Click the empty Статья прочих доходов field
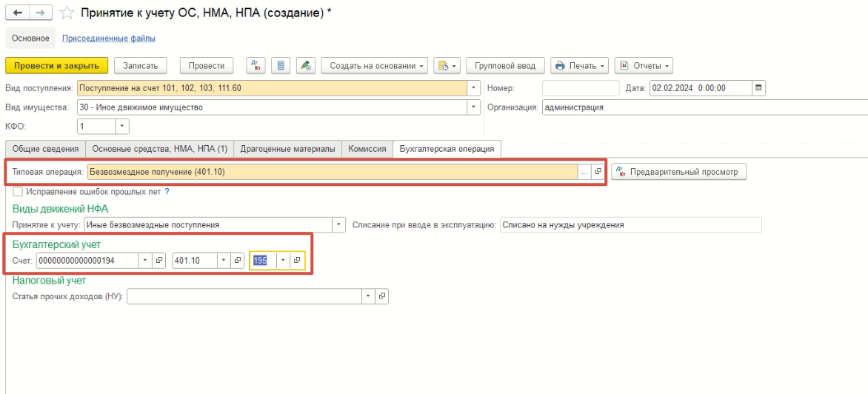Viewport: 868px width, 394px height. [244, 296]
